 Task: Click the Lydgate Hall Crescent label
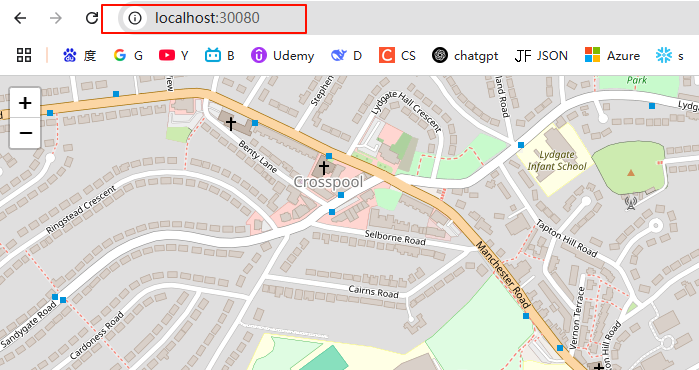point(406,111)
